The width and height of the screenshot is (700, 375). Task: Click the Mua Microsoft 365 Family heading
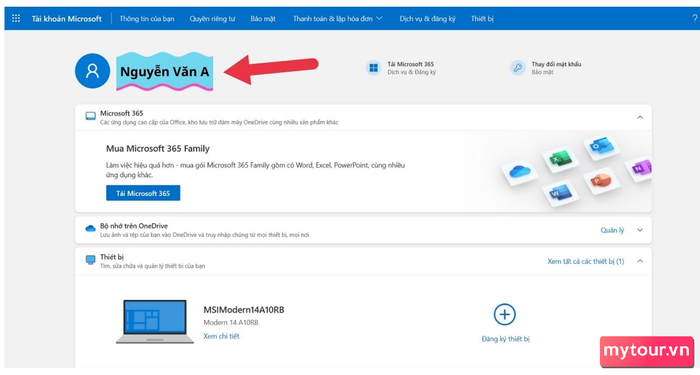tap(158, 149)
